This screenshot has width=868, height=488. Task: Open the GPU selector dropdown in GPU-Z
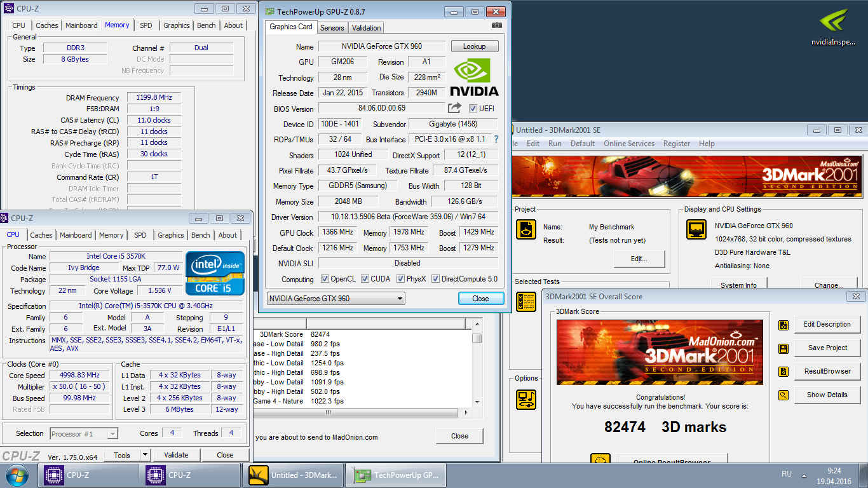coord(336,299)
